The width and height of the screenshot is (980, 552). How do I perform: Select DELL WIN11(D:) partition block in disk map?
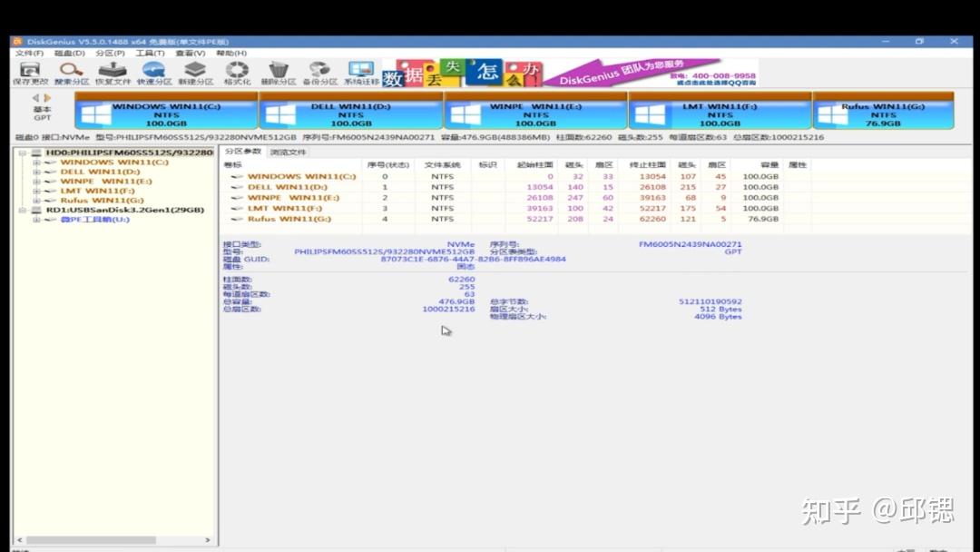pyautogui.click(x=351, y=111)
